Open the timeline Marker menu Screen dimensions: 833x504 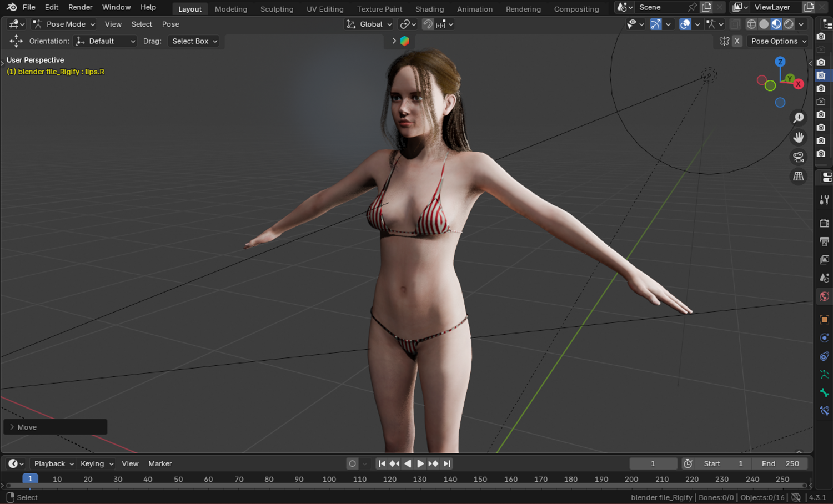160,463
